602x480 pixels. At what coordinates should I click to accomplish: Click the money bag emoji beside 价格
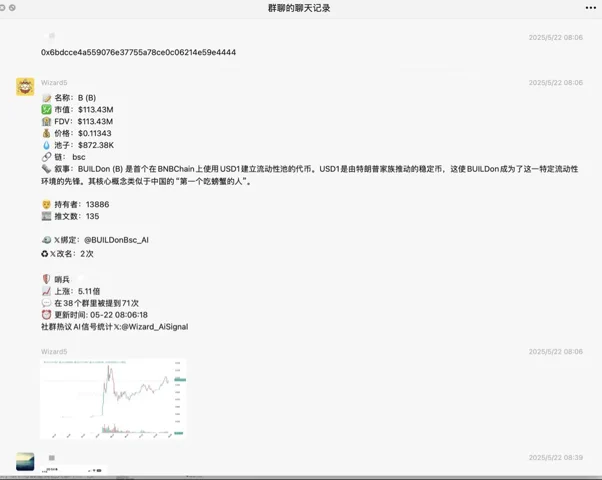46,134
